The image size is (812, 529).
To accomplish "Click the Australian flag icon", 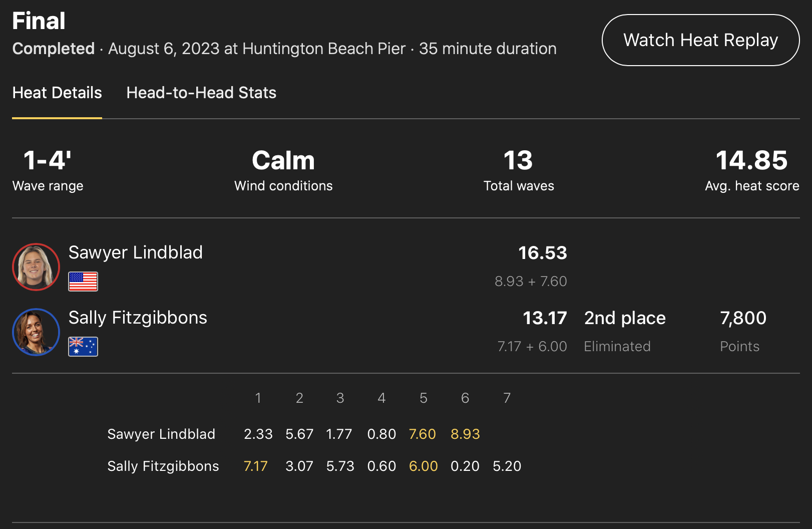I will [x=83, y=347].
